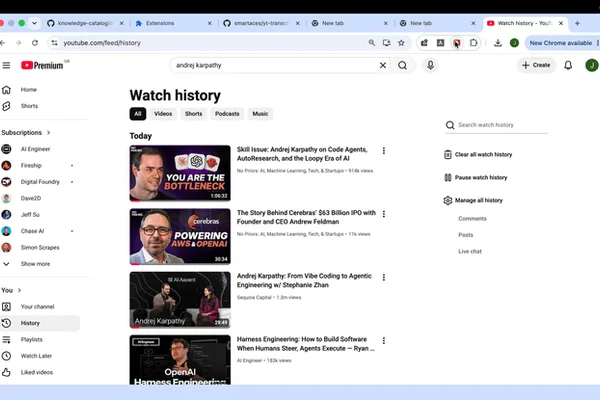Select the Music filter chip
The height and width of the screenshot is (400, 600).
(x=260, y=114)
